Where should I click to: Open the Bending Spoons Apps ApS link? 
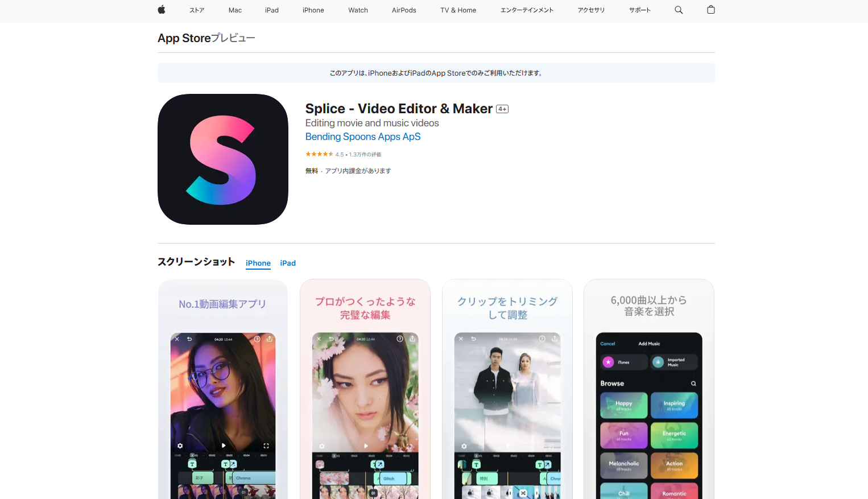pyautogui.click(x=362, y=137)
